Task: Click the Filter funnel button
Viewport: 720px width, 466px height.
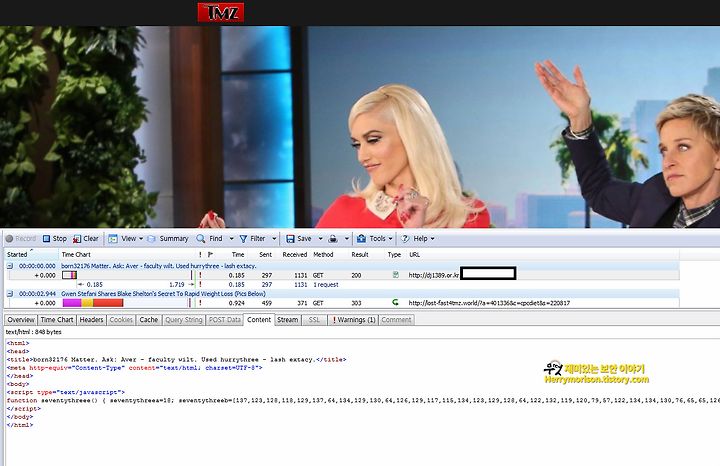Action: coord(253,239)
